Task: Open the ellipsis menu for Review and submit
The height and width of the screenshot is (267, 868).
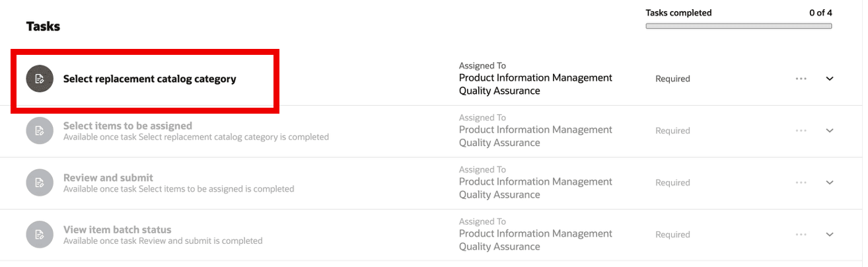Action: pos(801,182)
